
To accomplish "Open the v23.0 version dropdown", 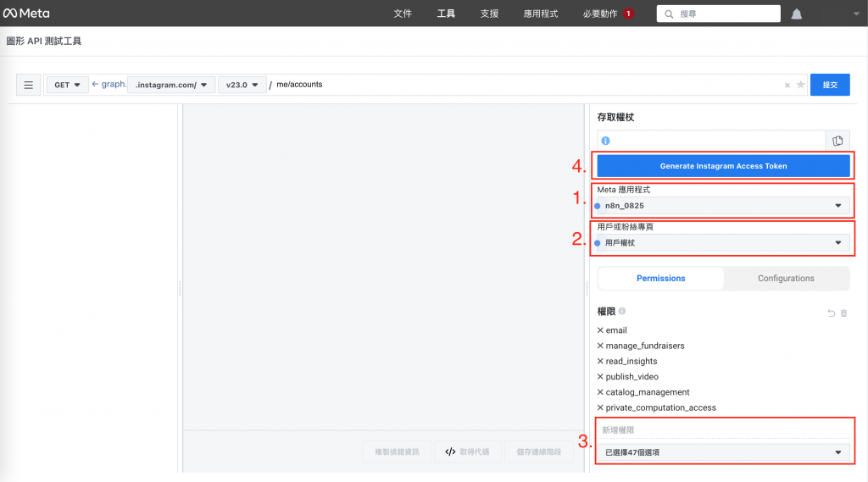I will (x=242, y=85).
